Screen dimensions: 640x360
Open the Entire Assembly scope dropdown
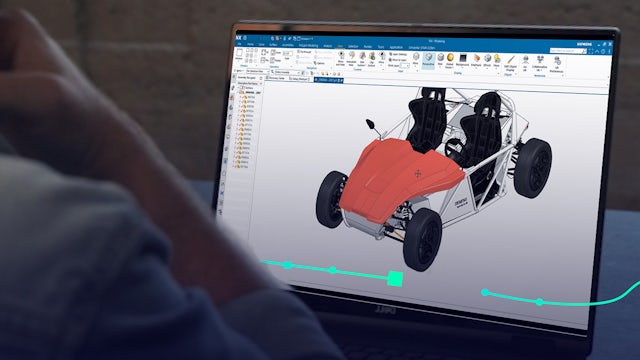click(x=287, y=72)
